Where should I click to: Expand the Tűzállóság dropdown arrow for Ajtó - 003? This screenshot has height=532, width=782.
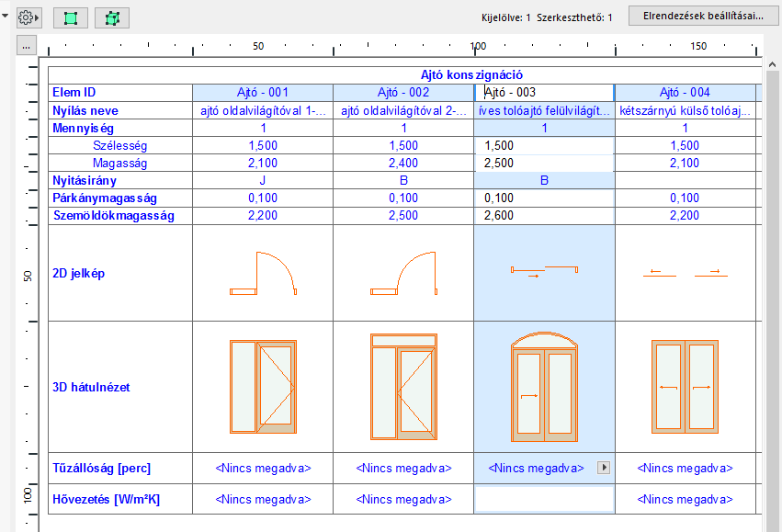(x=604, y=468)
